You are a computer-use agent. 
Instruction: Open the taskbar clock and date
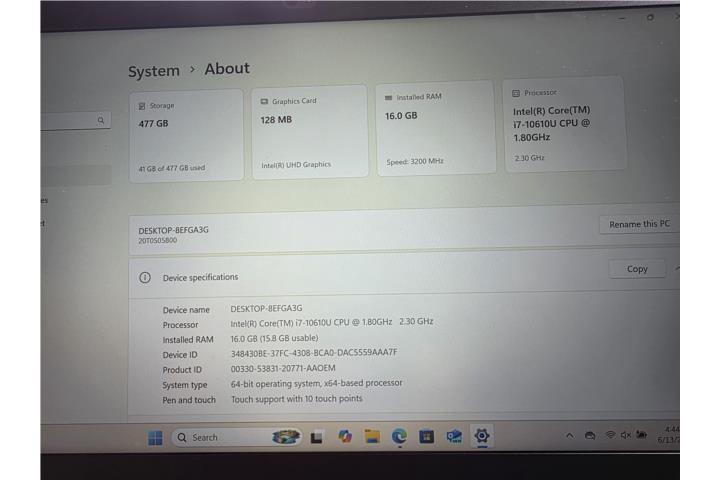pos(669,435)
